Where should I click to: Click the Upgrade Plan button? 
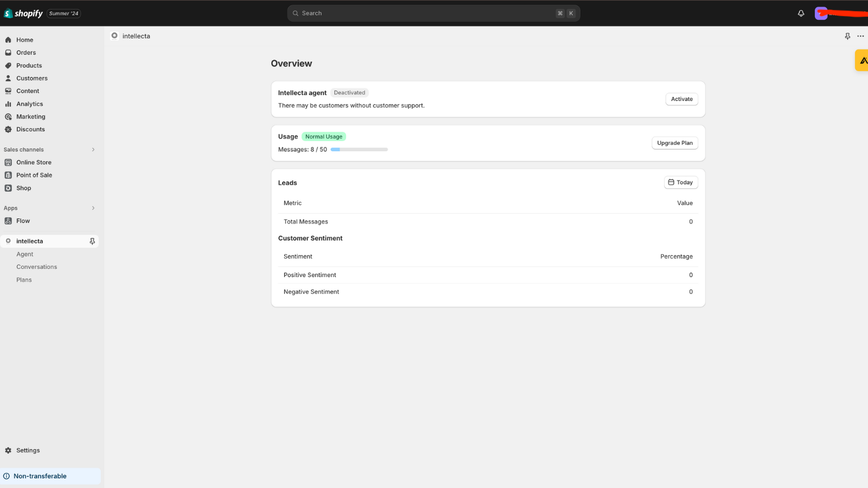pos(675,143)
